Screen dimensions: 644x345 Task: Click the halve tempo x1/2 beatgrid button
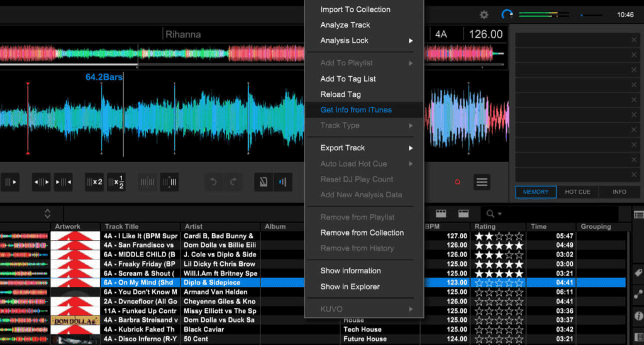tap(116, 182)
